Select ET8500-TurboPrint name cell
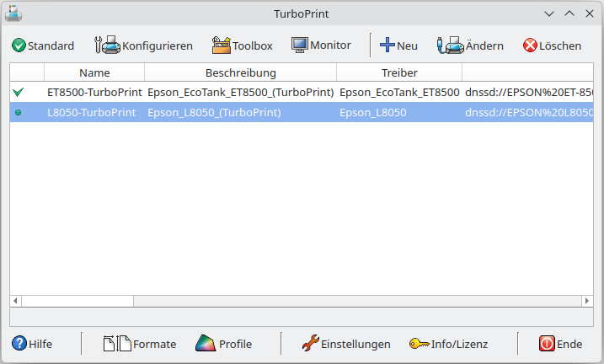Screen dimensions: 604x364 point(94,92)
